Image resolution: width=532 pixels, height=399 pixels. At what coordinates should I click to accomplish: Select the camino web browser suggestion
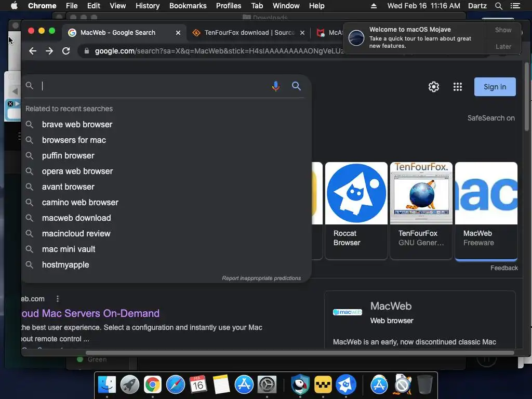pyautogui.click(x=166, y=203)
